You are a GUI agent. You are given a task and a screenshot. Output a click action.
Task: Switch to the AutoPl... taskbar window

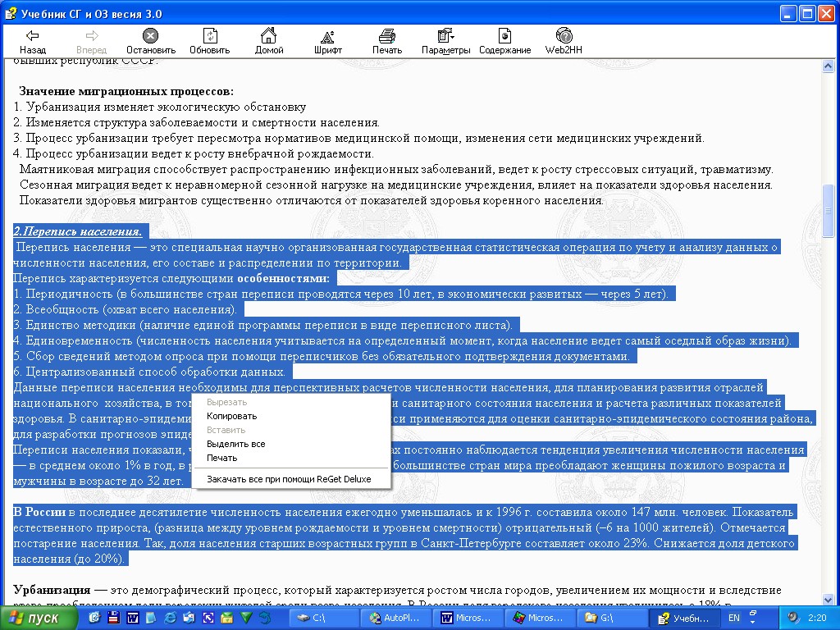(396, 619)
